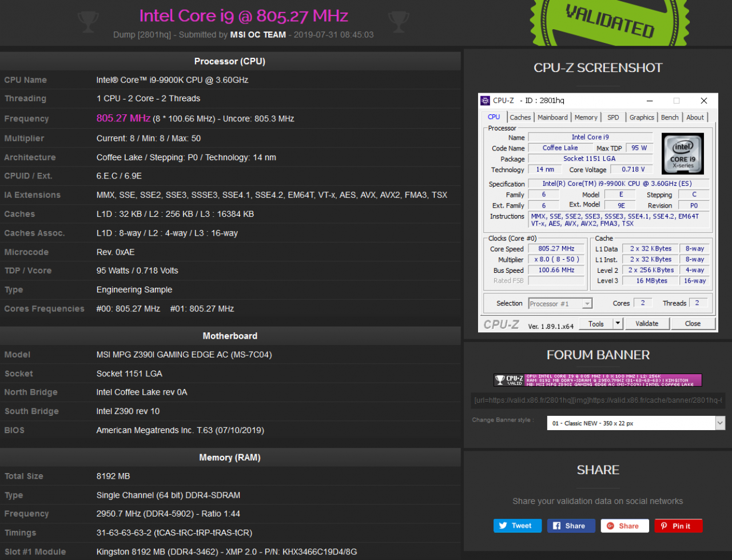Image resolution: width=732 pixels, height=560 pixels.
Task: Click the Caches L1D : 32 KB value row
Action: pos(175,214)
